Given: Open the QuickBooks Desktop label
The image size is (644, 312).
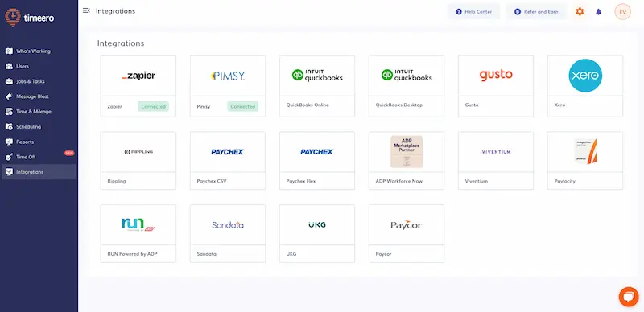Looking at the screenshot, I should coord(398,105).
